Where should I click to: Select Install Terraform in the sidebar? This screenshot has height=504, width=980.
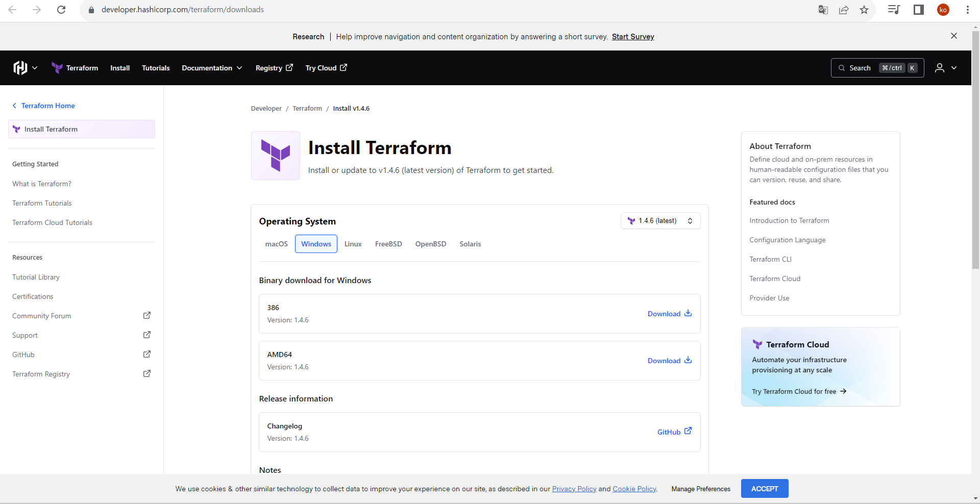click(x=82, y=129)
